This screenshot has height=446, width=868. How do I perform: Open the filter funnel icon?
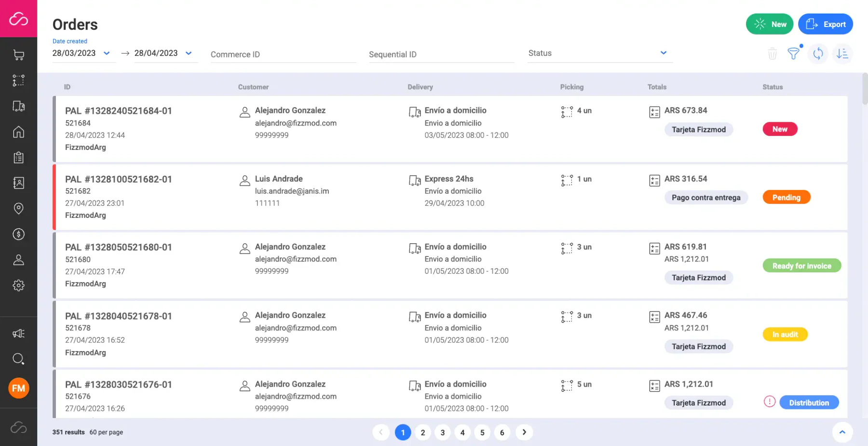point(793,54)
